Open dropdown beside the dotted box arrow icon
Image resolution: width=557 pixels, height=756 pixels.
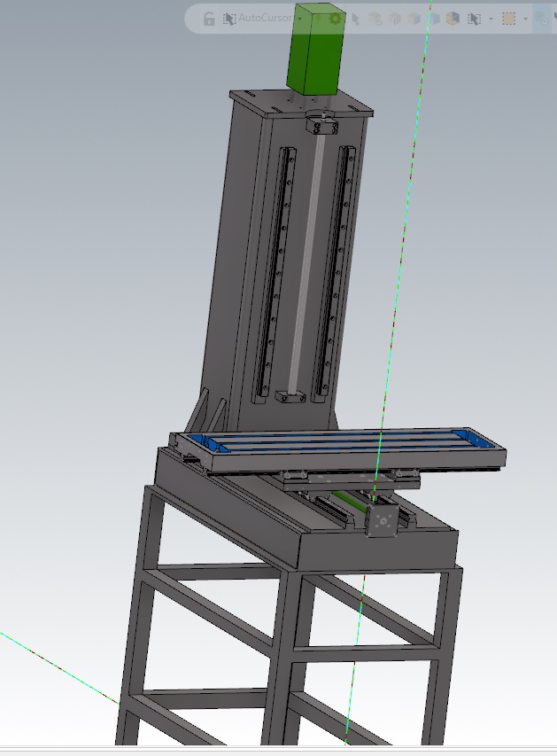tap(491, 19)
